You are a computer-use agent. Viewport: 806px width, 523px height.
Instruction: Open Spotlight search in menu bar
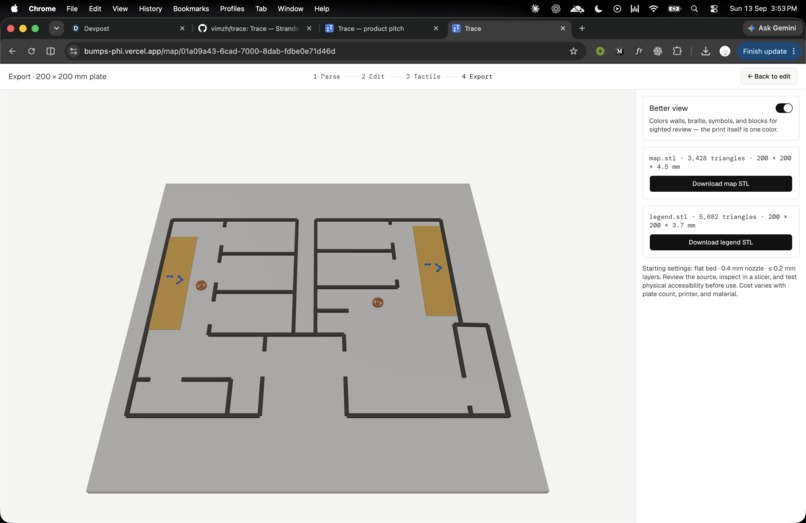tap(694, 9)
